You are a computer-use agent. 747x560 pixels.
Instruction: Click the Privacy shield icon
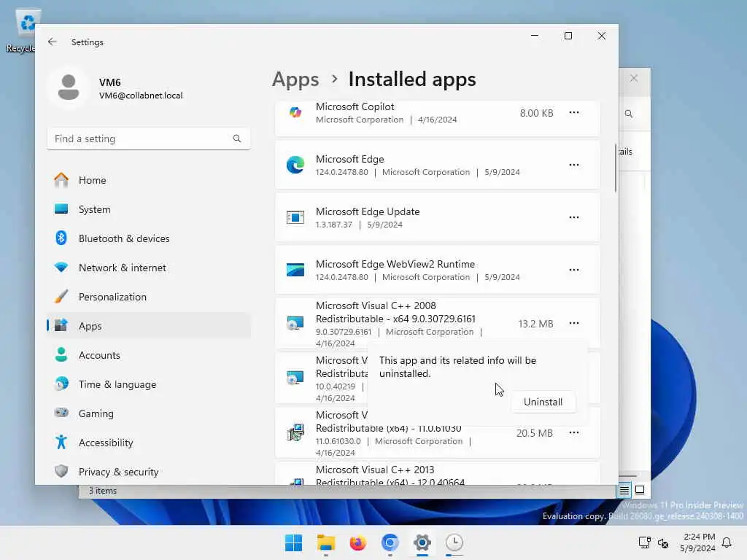pos(61,471)
